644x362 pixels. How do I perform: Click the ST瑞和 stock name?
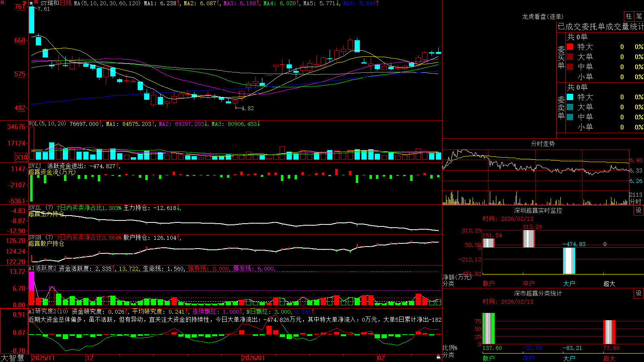(50, 3)
